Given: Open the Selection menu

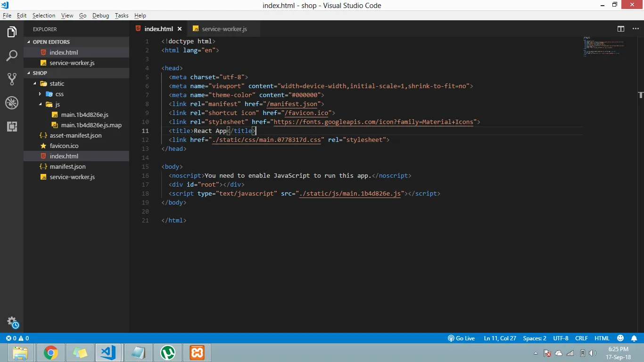Looking at the screenshot, I should tap(44, 16).
